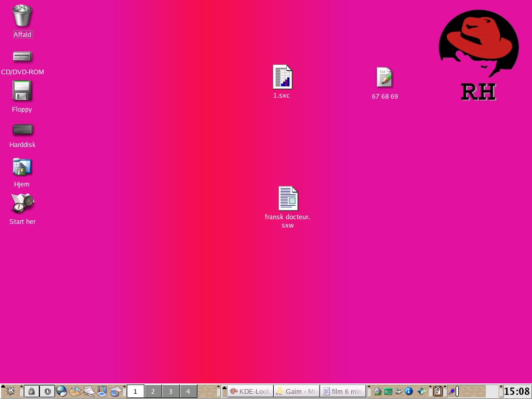The width and height of the screenshot is (532, 399).
Task: Open the Klipper clipboard tray icon
Action: 437,391
